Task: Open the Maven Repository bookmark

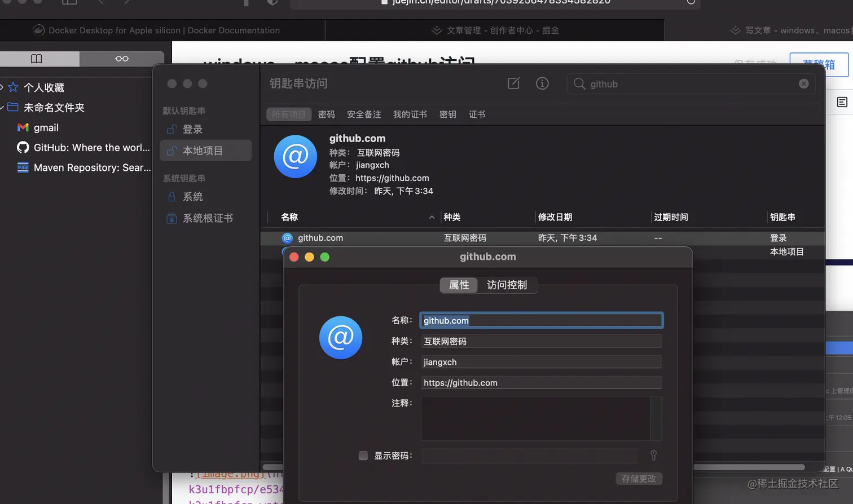Action: (x=84, y=167)
